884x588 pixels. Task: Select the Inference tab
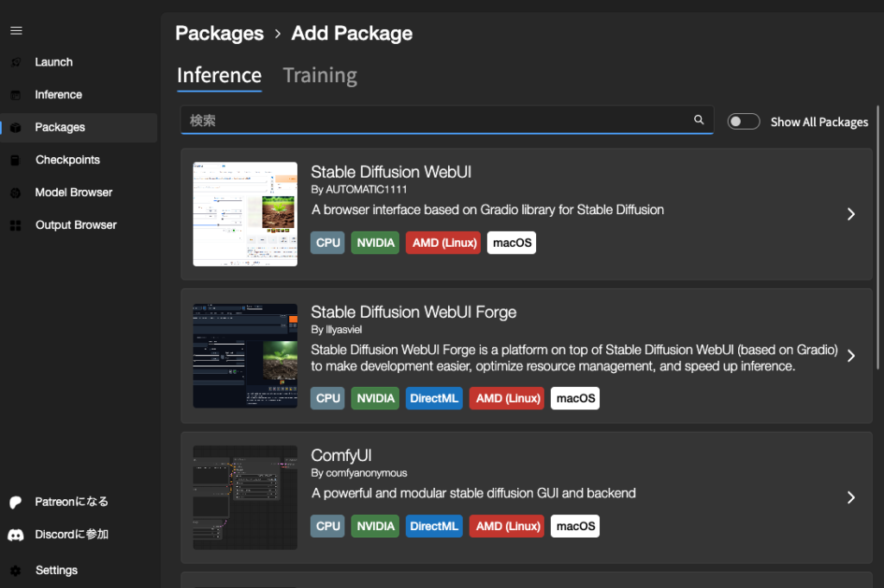(x=219, y=76)
